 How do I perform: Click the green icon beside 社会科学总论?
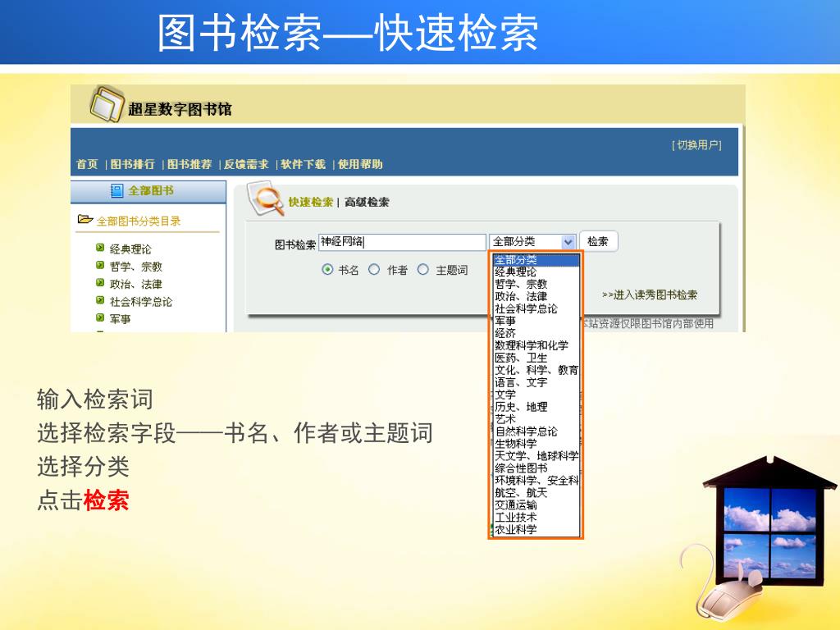100,300
